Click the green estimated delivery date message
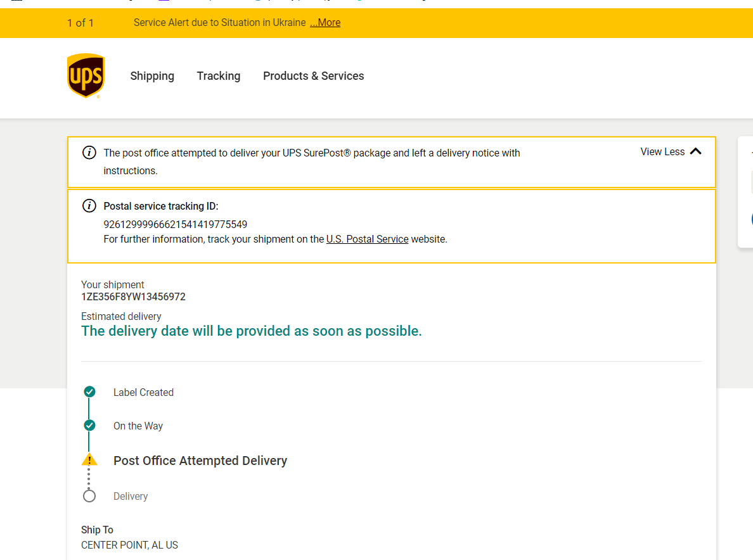 252,331
